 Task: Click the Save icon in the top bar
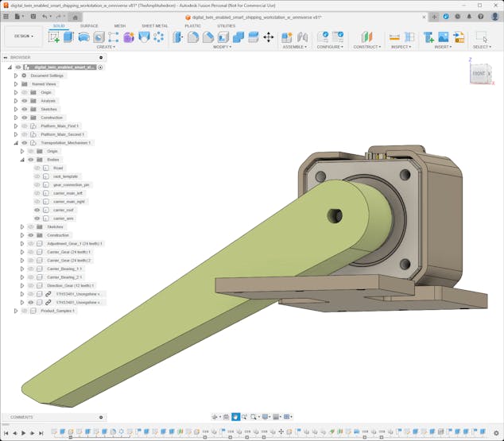(33, 16)
